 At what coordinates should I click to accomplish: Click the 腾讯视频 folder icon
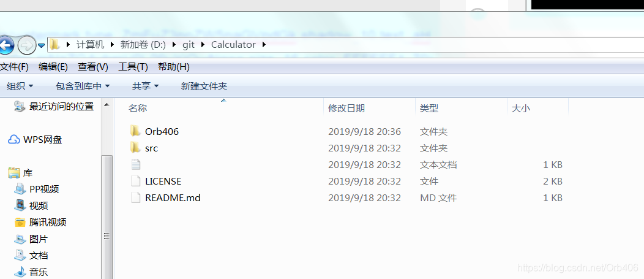click(x=20, y=223)
